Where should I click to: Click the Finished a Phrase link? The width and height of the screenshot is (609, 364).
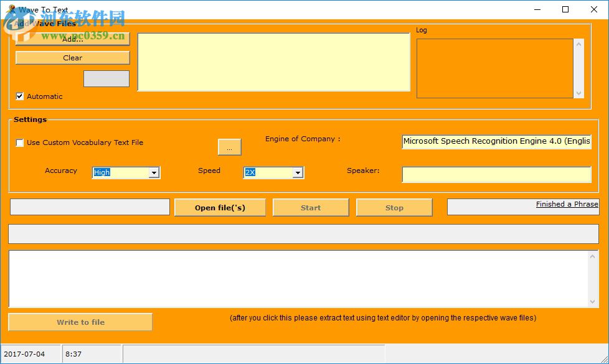coord(567,204)
